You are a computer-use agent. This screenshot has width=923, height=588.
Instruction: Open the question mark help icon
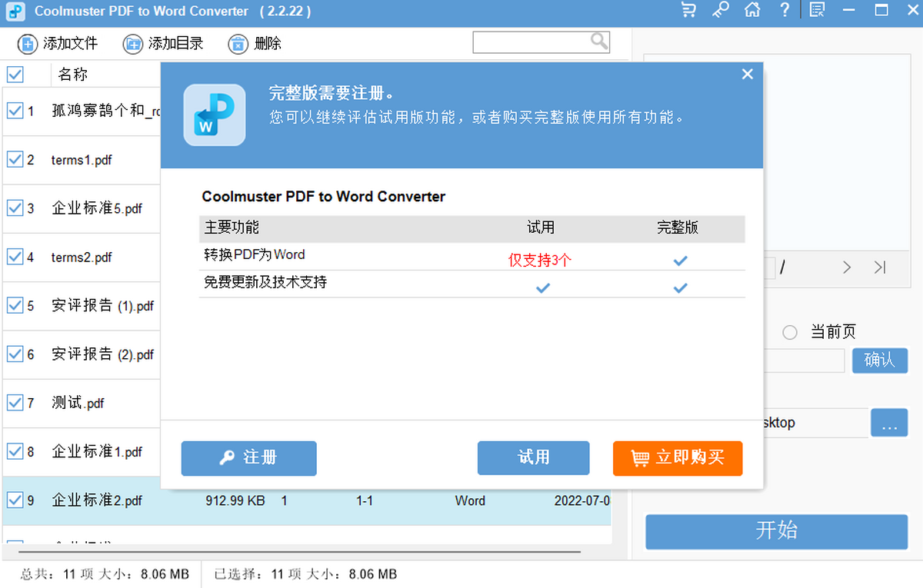[785, 10]
